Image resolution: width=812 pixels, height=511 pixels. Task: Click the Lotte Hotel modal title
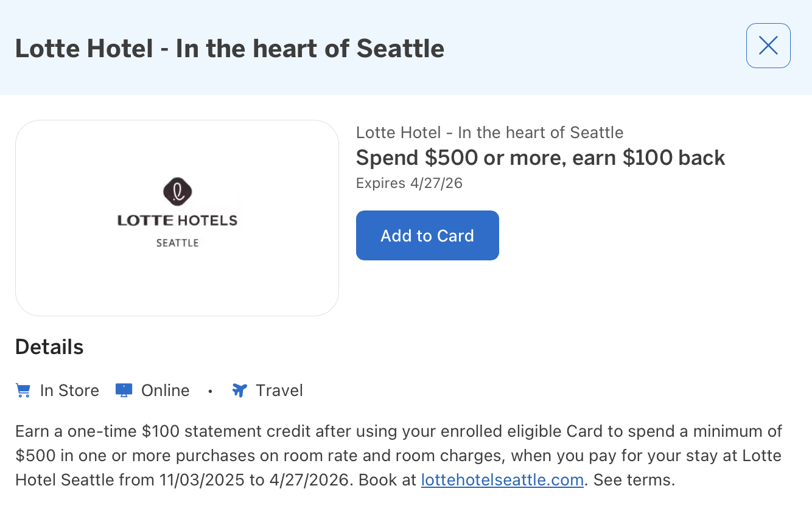[x=230, y=48]
